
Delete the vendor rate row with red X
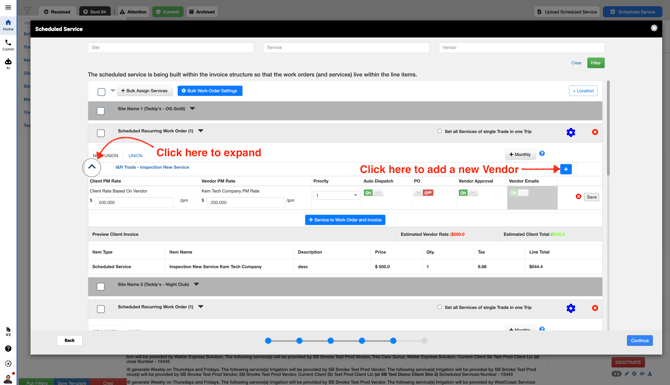(x=578, y=197)
